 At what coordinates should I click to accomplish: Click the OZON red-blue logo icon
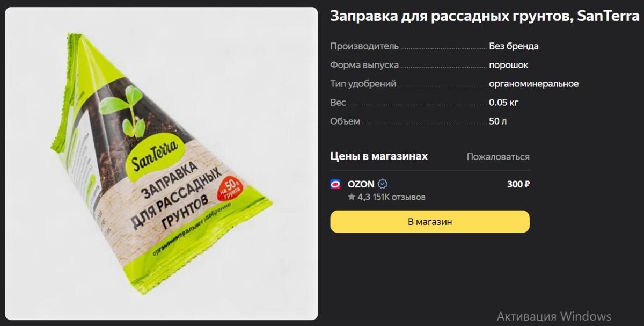pyautogui.click(x=335, y=184)
